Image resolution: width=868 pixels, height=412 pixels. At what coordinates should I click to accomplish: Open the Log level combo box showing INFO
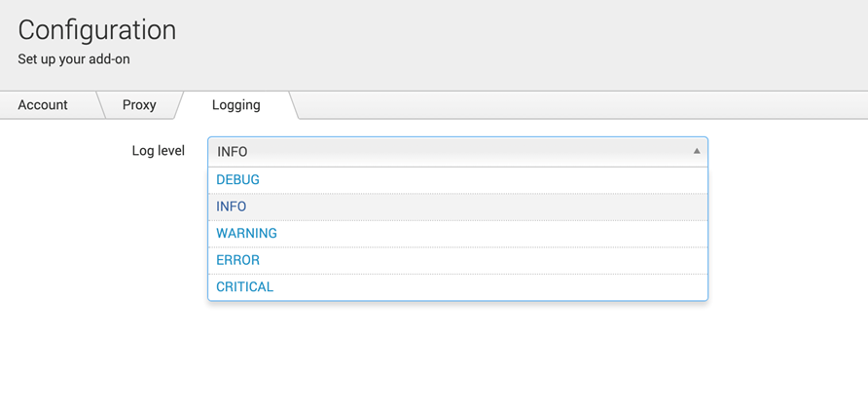(x=448, y=151)
